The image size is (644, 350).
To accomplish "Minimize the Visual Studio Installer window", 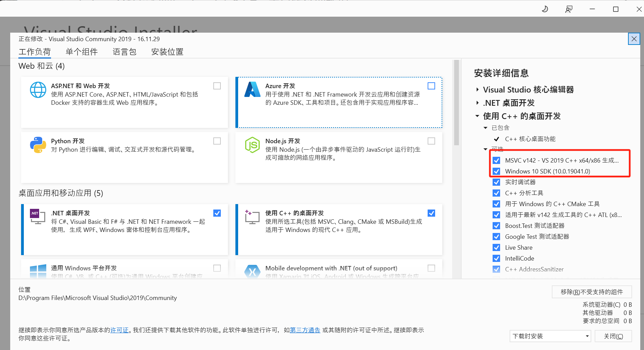I will click(x=592, y=9).
